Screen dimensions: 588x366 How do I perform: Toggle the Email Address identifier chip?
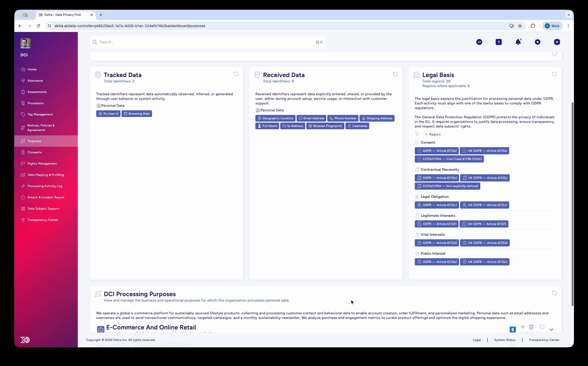311,118
